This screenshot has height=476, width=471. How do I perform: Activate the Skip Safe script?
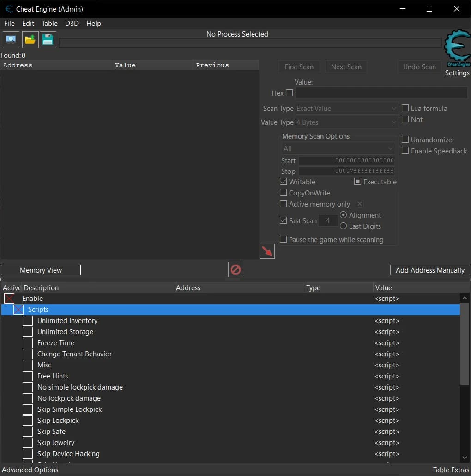[28, 432]
